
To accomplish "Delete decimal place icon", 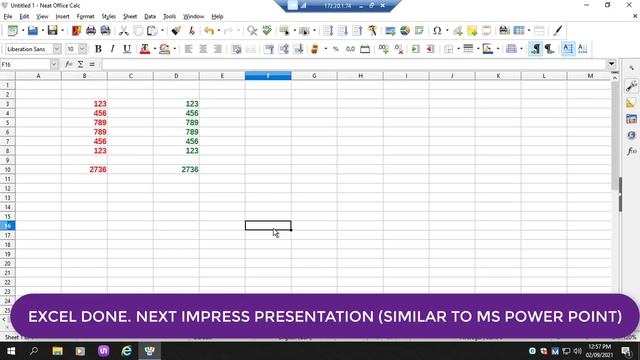I will point(399,49).
